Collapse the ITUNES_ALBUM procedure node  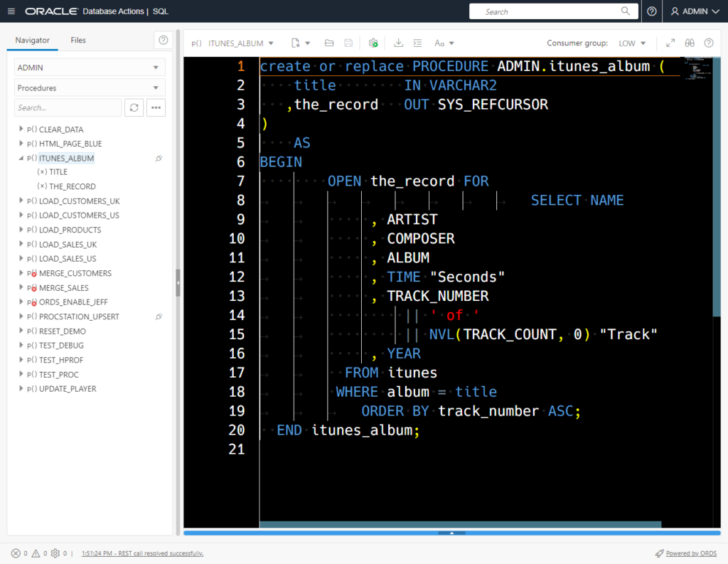21,158
